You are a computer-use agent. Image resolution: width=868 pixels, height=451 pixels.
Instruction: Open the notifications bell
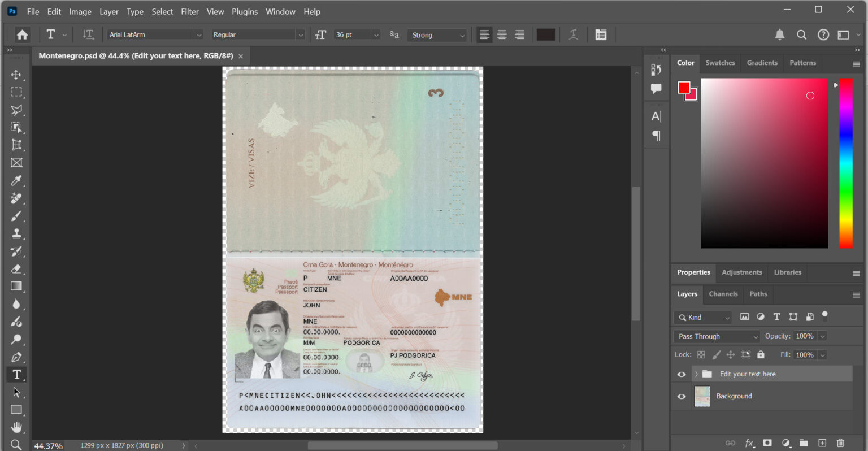pos(780,34)
